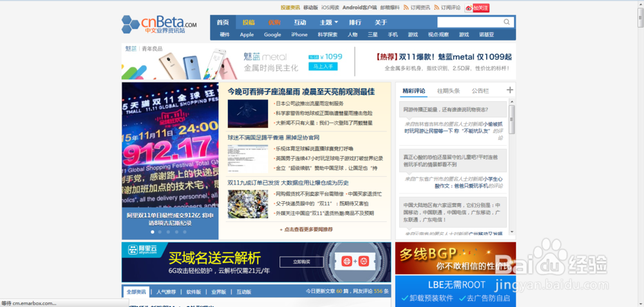The width and height of the screenshot is (644, 307).
Task: Click the page scrollbar up arrow
Action: coord(641,3)
